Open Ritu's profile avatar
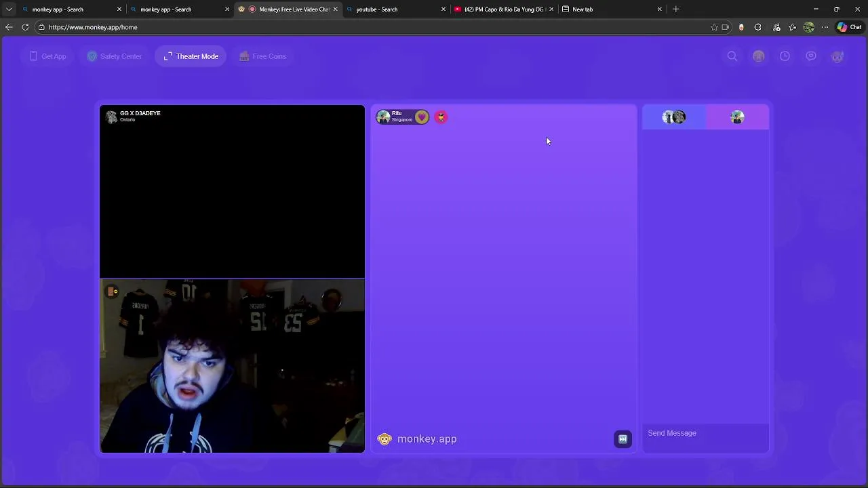The height and width of the screenshot is (488, 868). [x=384, y=117]
